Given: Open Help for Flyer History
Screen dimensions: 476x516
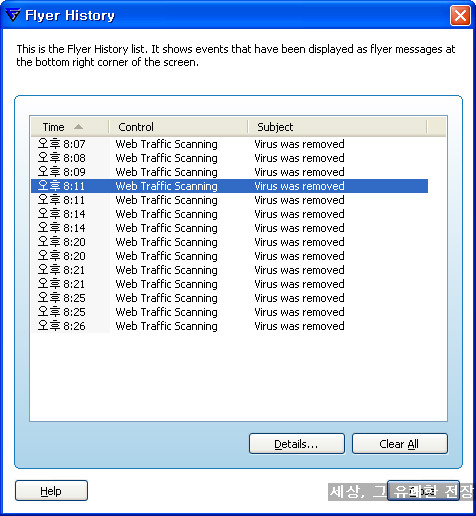Looking at the screenshot, I should (51, 491).
